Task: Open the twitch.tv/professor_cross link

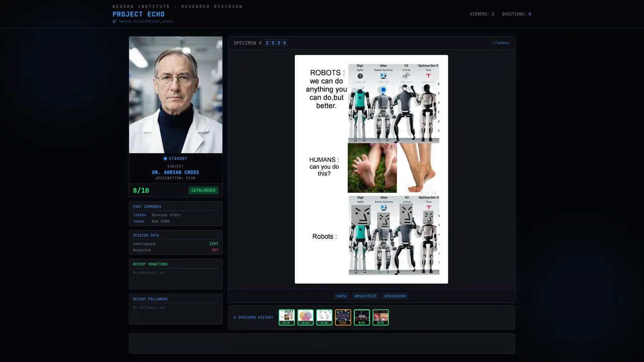Action: pyautogui.click(x=145, y=22)
